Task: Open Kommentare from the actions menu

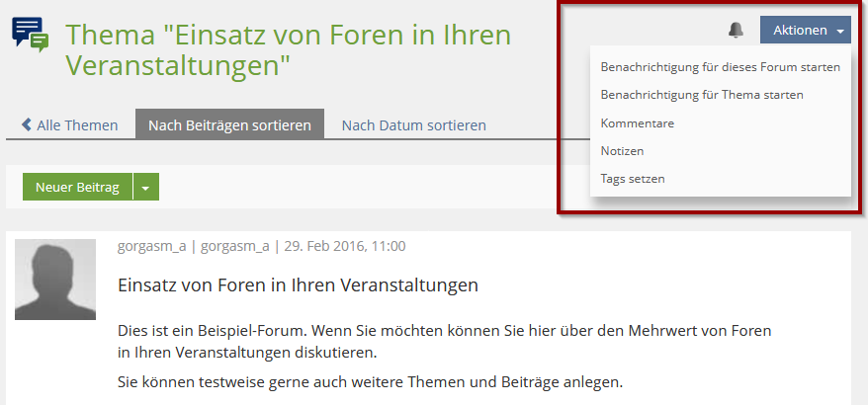Action: click(x=637, y=123)
